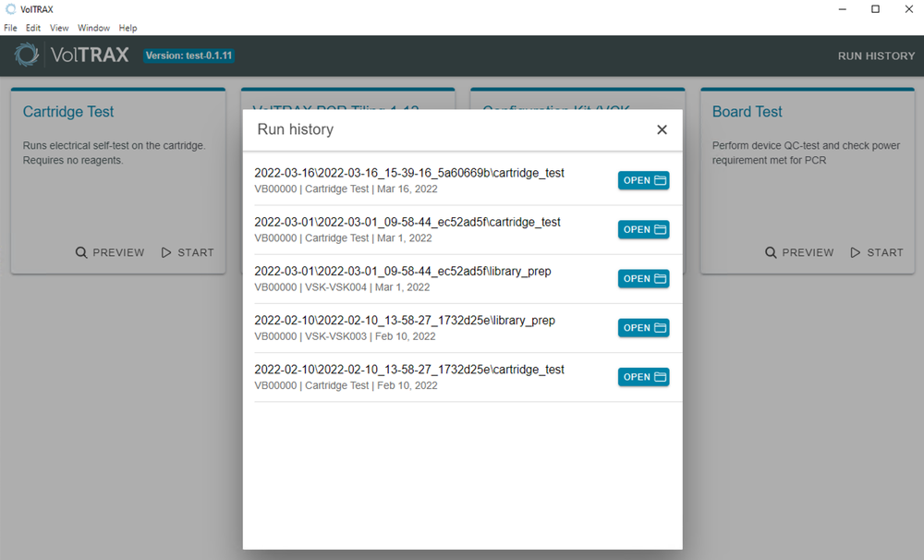Image resolution: width=924 pixels, height=560 pixels.
Task: Click RUN HISTORY in the header
Action: (x=876, y=56)
